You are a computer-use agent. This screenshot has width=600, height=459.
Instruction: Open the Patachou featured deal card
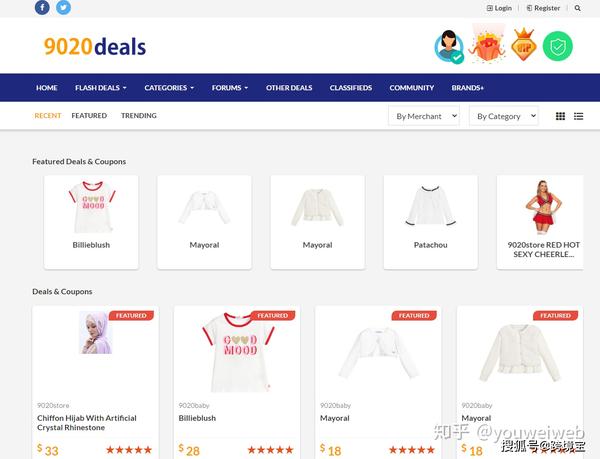pyautogui.click(x=430, y=222)
